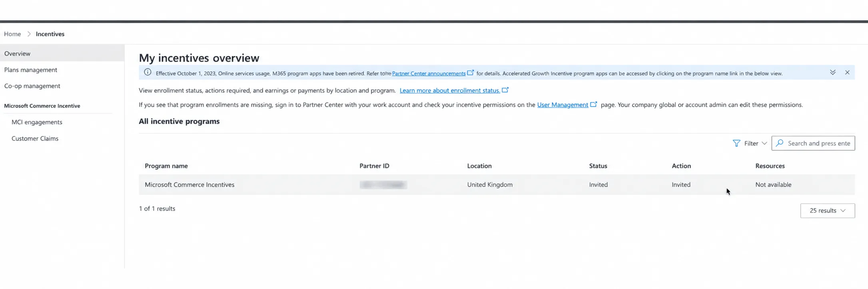Click the My incentives overview title
Screen dimensions: 868x289
click(199, 58)
